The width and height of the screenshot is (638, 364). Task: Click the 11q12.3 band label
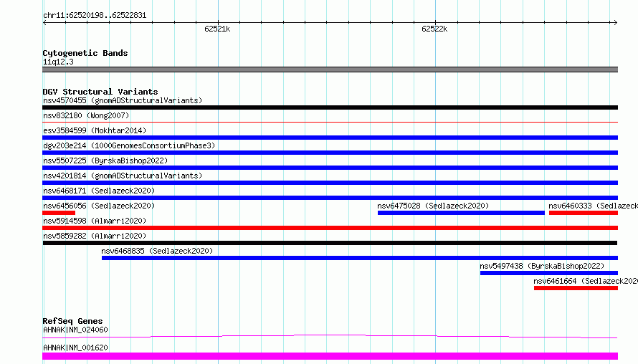coord(58,62)
